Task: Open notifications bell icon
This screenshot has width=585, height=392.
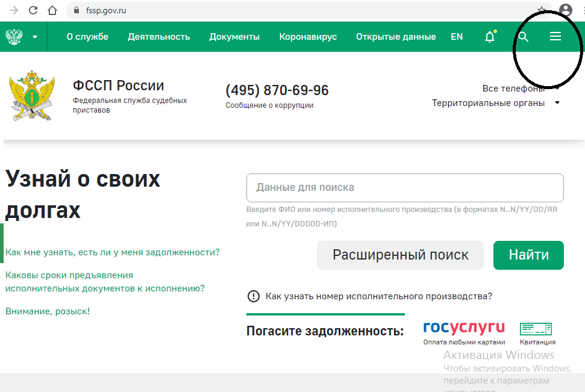Action: tap(490, 37)
